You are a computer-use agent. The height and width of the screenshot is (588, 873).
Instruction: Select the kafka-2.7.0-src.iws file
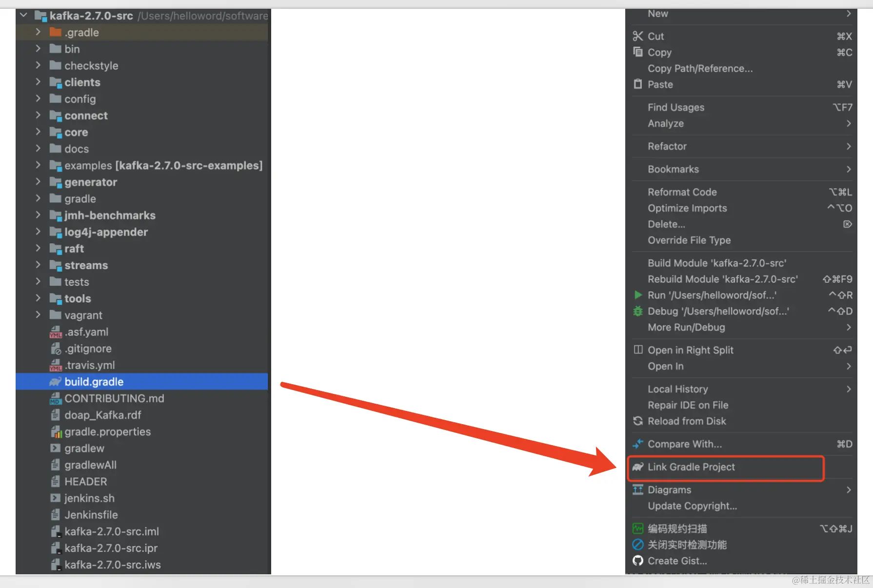(142, 565)
